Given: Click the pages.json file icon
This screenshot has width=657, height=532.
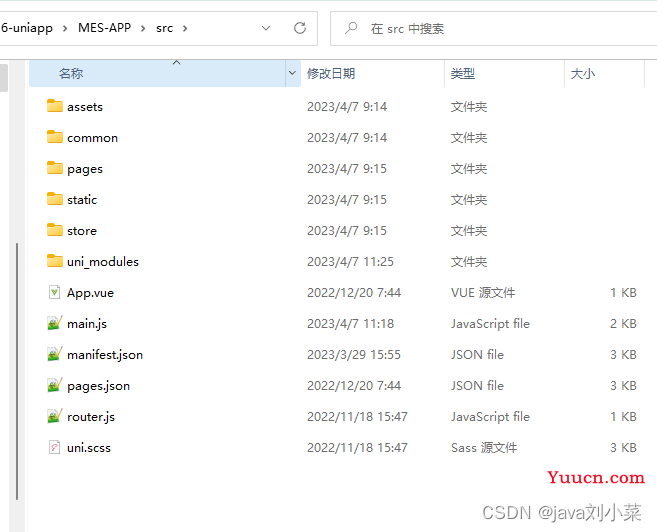Looking at the screenshot, I should point(54,385).
